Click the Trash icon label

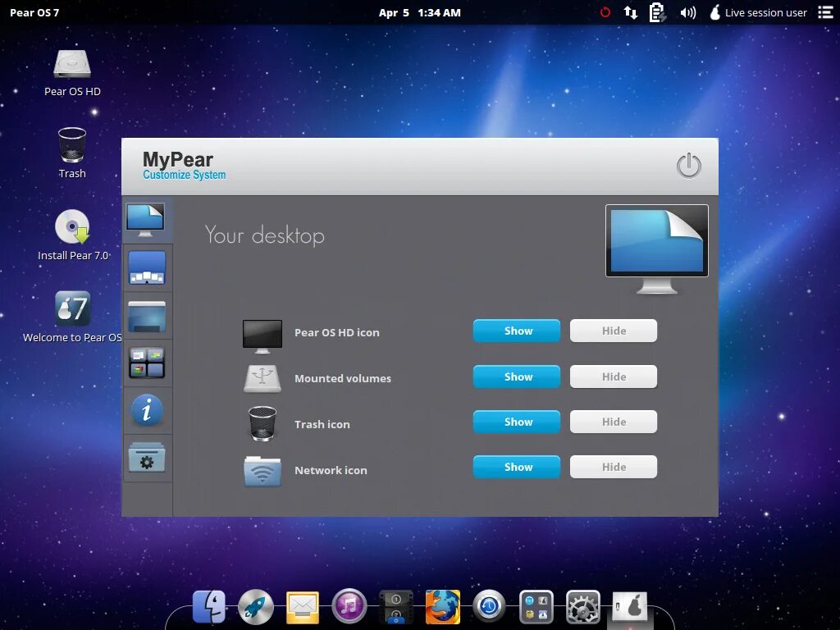(322, 424)
